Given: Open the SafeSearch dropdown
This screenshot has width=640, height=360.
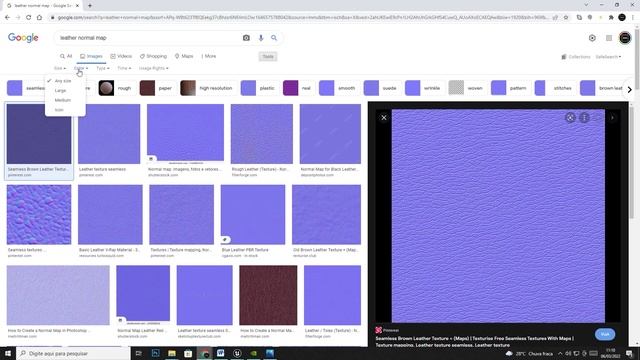Looking at the screenshot, I should click(x=609, y=57).
